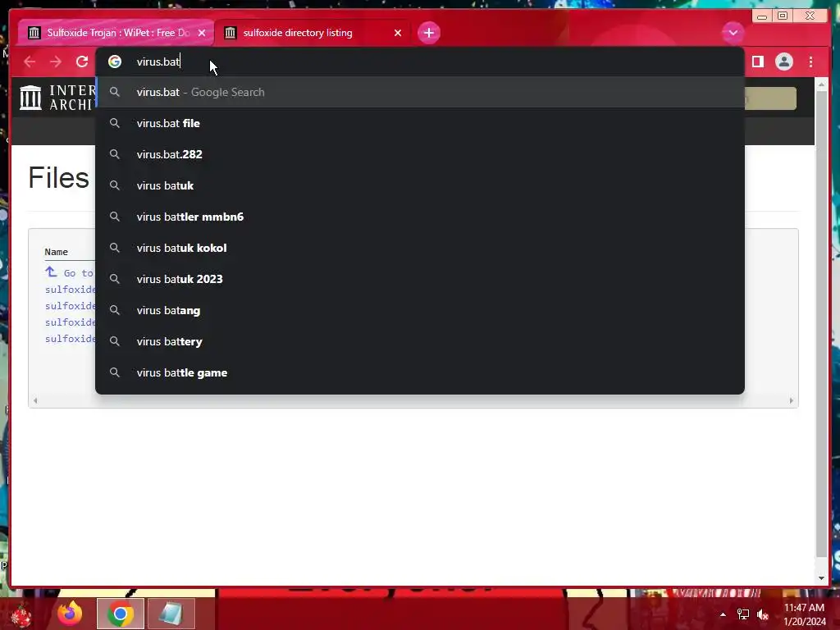
Task: Click the muted volume tray icon
Action: (763, 614)
